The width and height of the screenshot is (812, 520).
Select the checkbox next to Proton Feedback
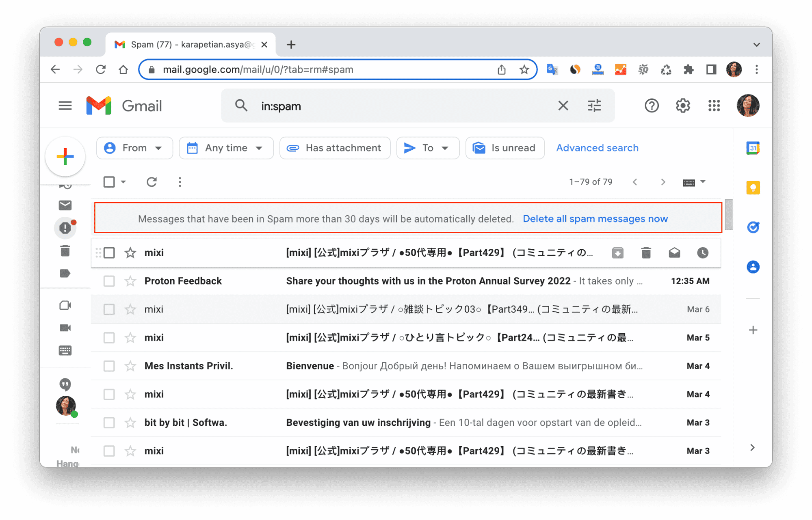coord(109,280)
